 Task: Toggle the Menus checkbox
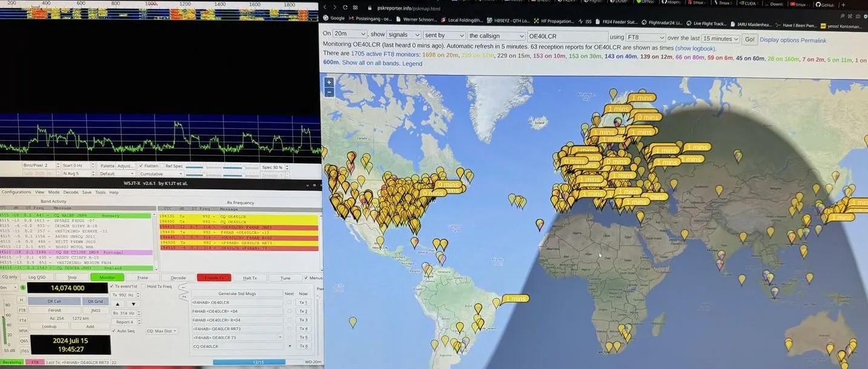pyautogui.click(x=305, y=278)
